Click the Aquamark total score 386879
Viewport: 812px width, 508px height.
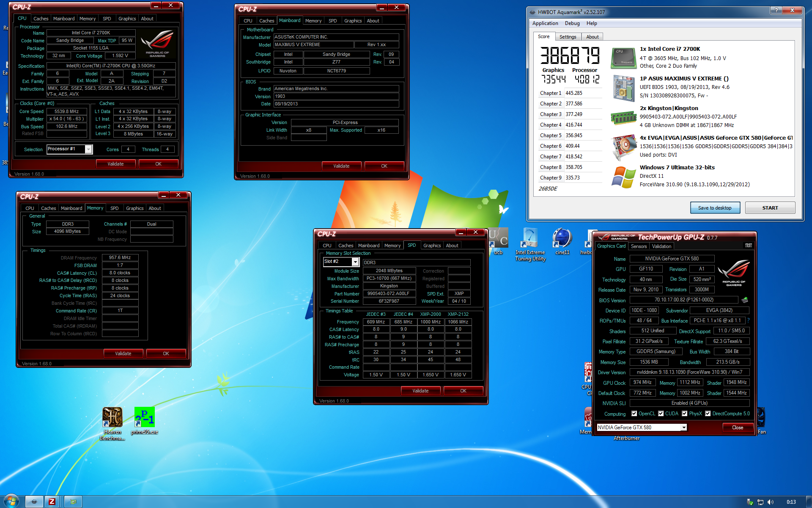tap(570, 55)
